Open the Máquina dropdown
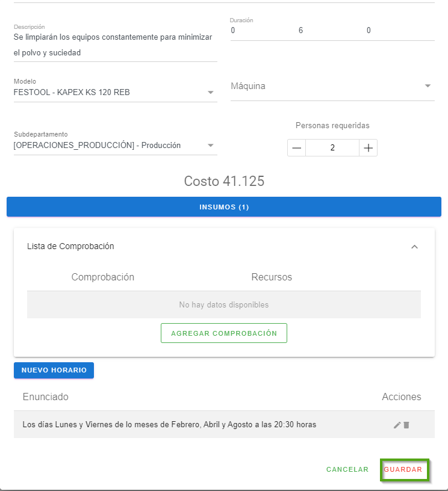Screen dimensions: 448x491 click(x=428, y=86)
